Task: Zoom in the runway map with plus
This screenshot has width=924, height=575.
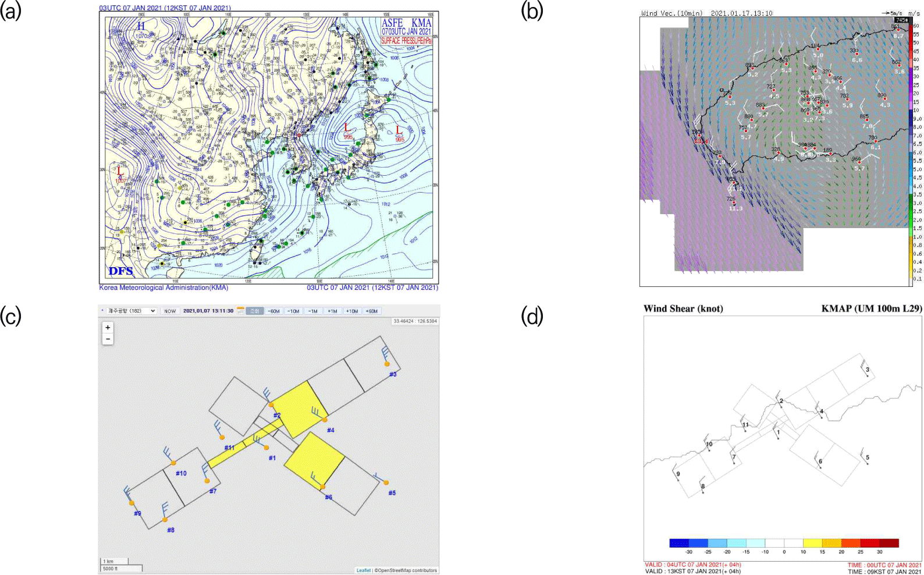Action: click(x=108, y=328)
